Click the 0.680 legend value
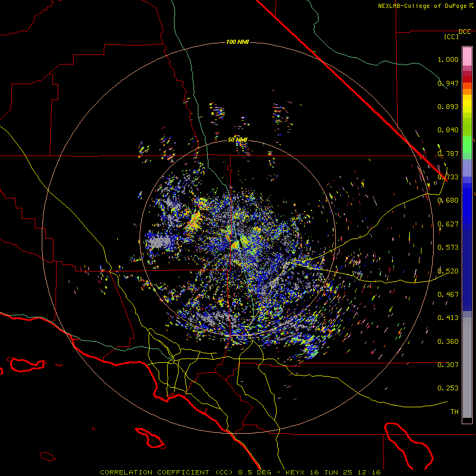This screenshot has width=476, height=476. click(448, 200)
